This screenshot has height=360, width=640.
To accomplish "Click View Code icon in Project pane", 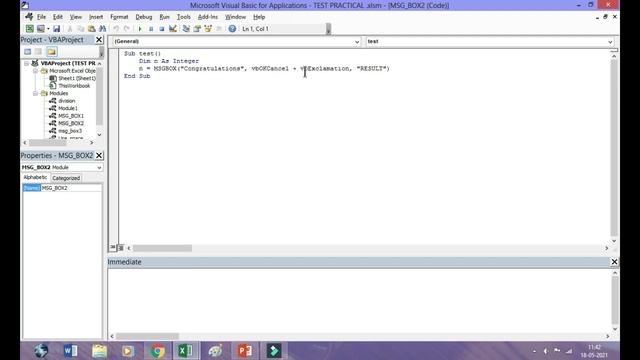I will (x=27, y=51).
